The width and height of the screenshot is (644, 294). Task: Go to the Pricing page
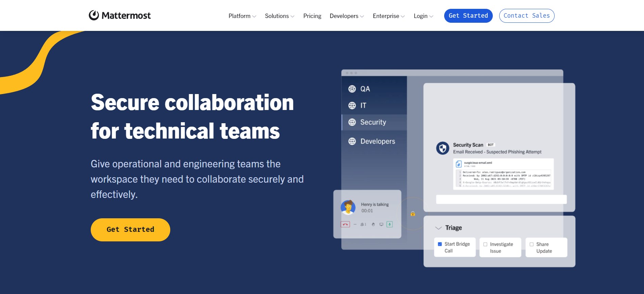(x=312, y=16)
